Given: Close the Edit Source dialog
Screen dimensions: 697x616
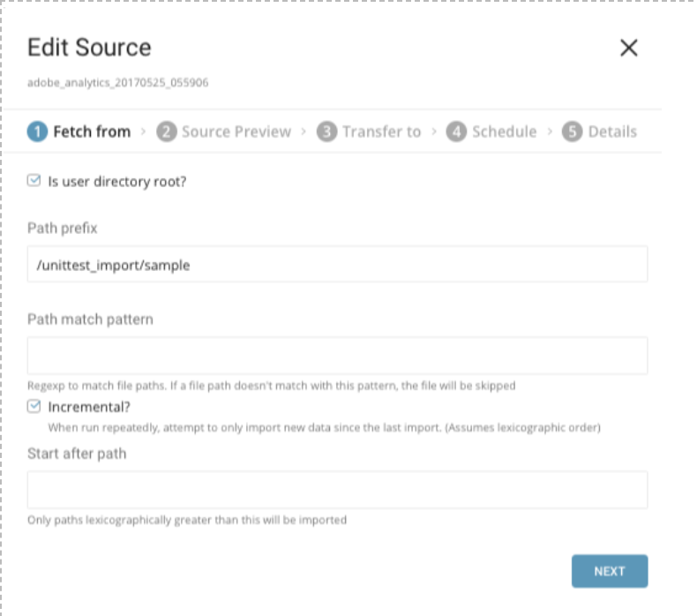Looking at the screenshot, I should tap(628, 48).
